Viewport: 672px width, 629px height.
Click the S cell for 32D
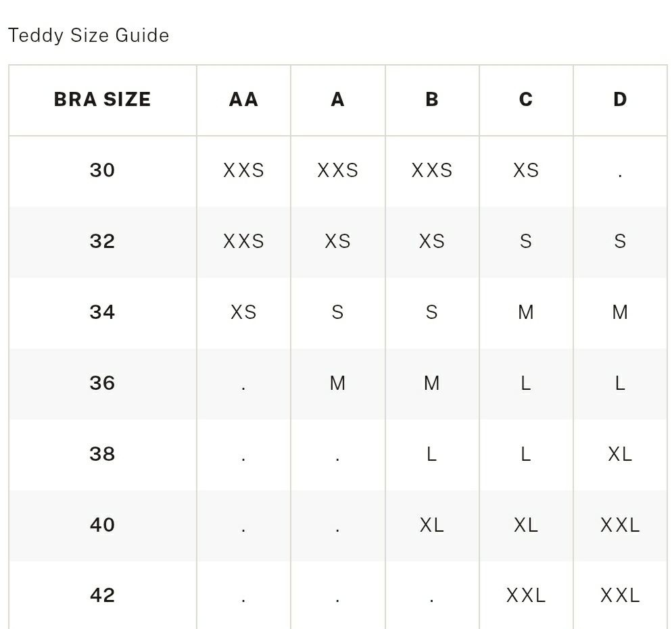click(x=620, y=241)
